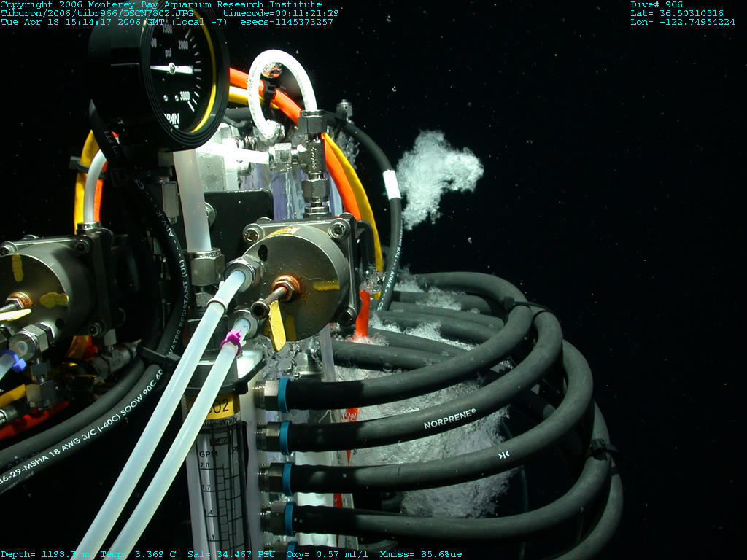Image resolution: width=747 pixels, height=560 pixels.
Task: Click the pressure gauge dial face
Action: pos(164,73)
